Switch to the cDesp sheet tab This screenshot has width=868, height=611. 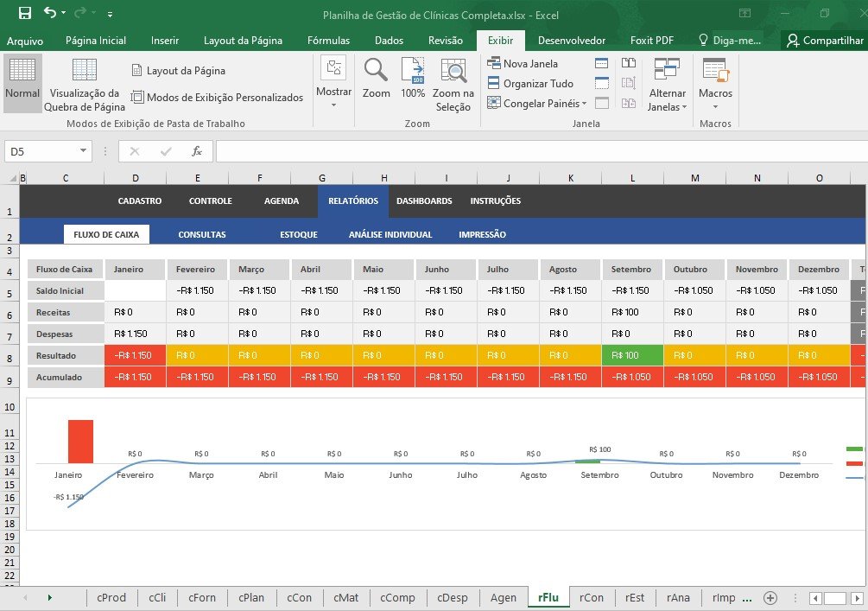pos(453,597)
